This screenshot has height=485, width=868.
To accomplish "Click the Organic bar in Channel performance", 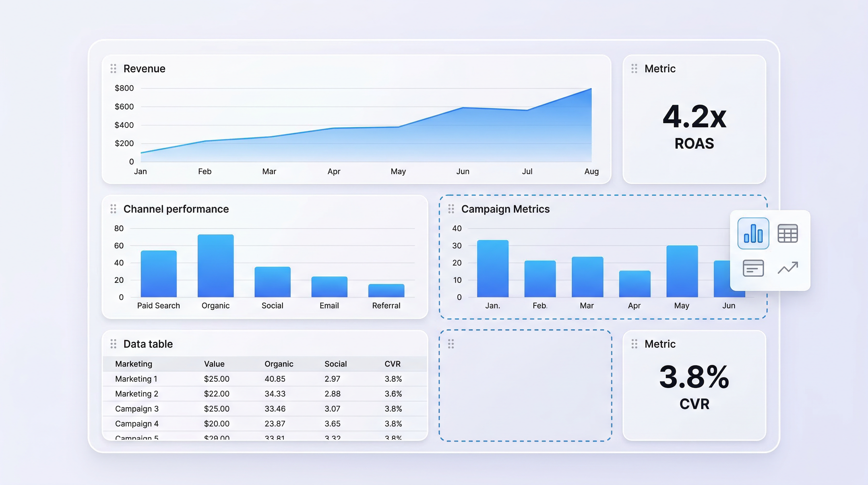I will point(215,266).
